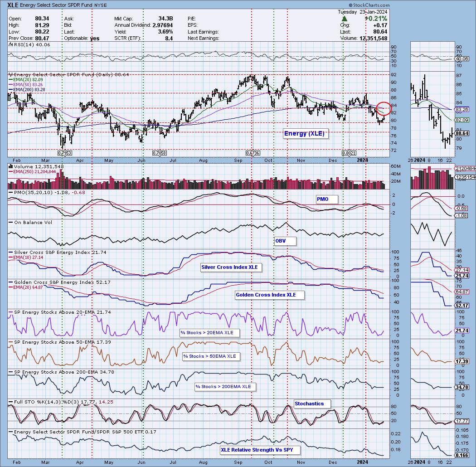Click the RSI(14) 40.06 legend label

(x=30, y=45)
